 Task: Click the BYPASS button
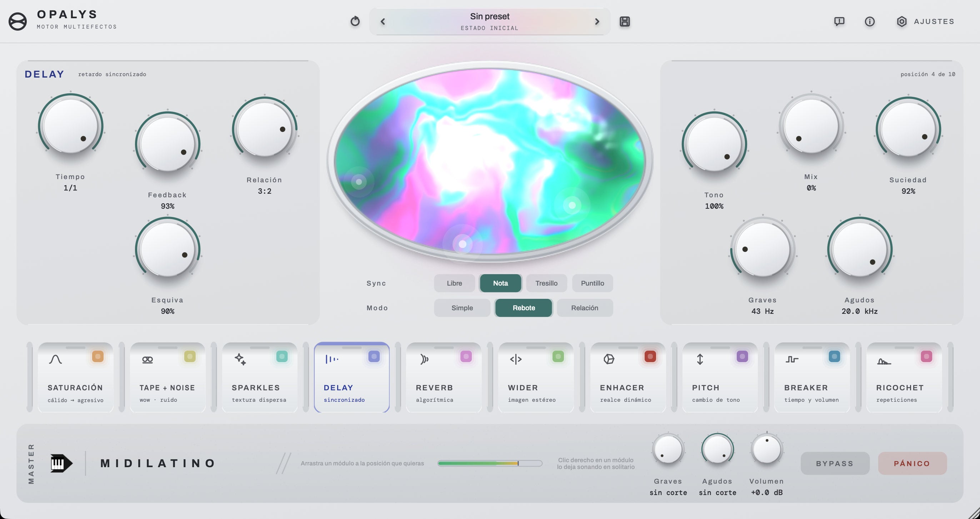click(835, 463)
